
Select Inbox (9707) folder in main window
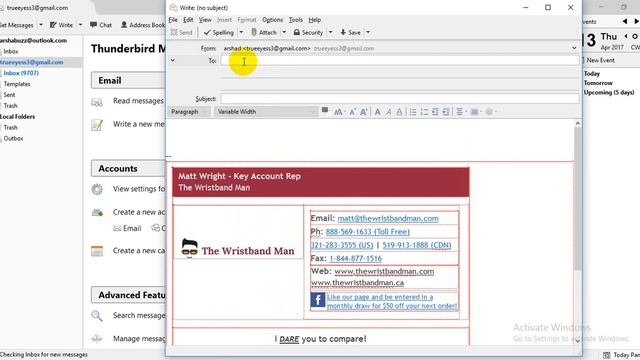click(21, 73)
